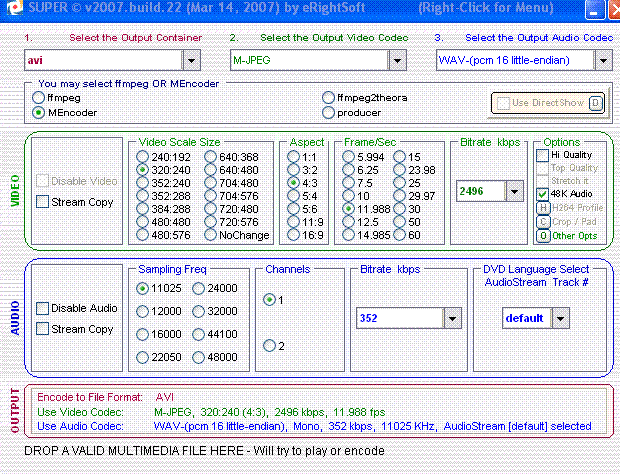Set sampling frequency to 44100
620x474 pixels.
point(198,334)
